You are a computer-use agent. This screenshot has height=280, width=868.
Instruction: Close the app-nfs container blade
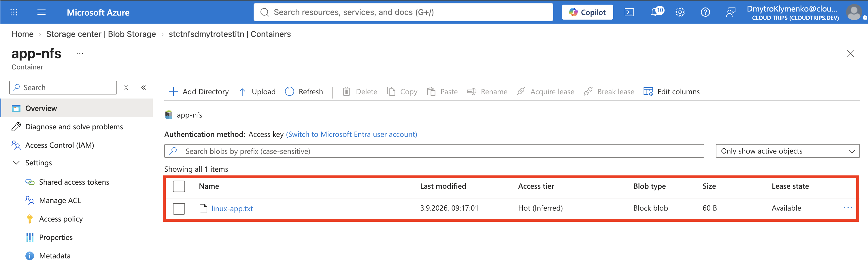850,54
